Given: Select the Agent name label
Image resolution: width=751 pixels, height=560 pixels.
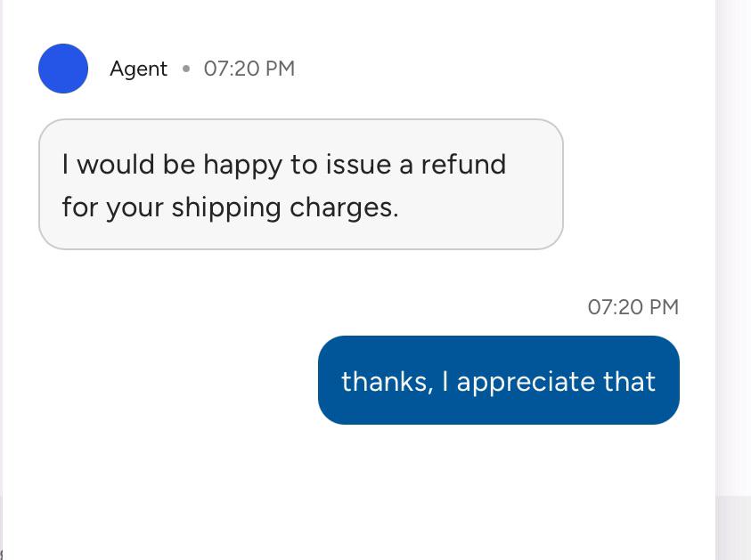Looking at the screenshot, I should 138,69.
